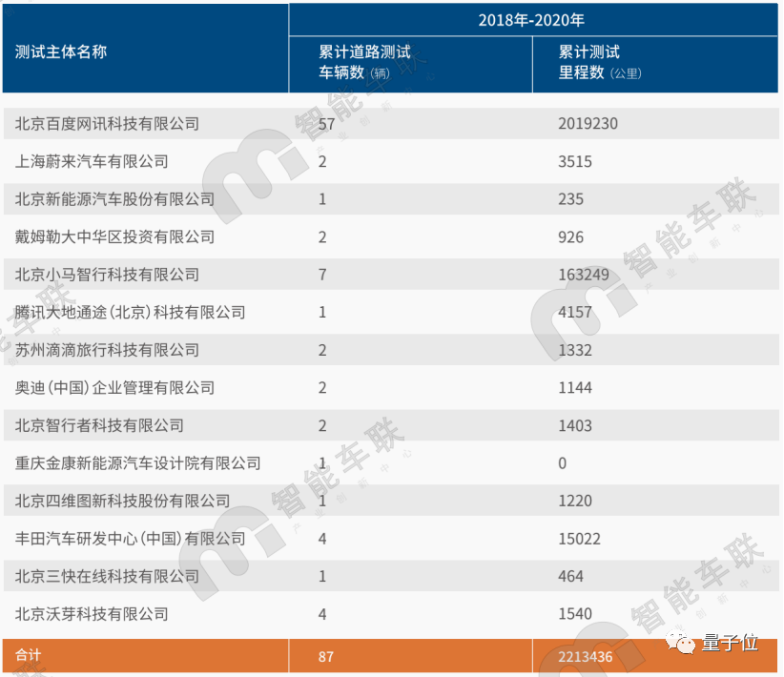Select 腾讯大地通途(北京)科技有限公司 company name
The width and height of the screenshot is (784, 677).
tap(130, 312)
